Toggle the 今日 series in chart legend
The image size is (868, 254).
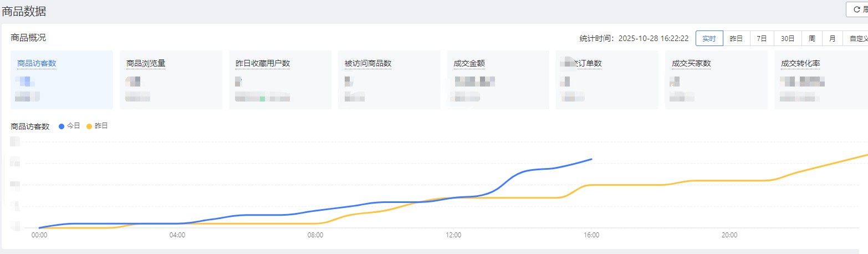tap(69, 126)
